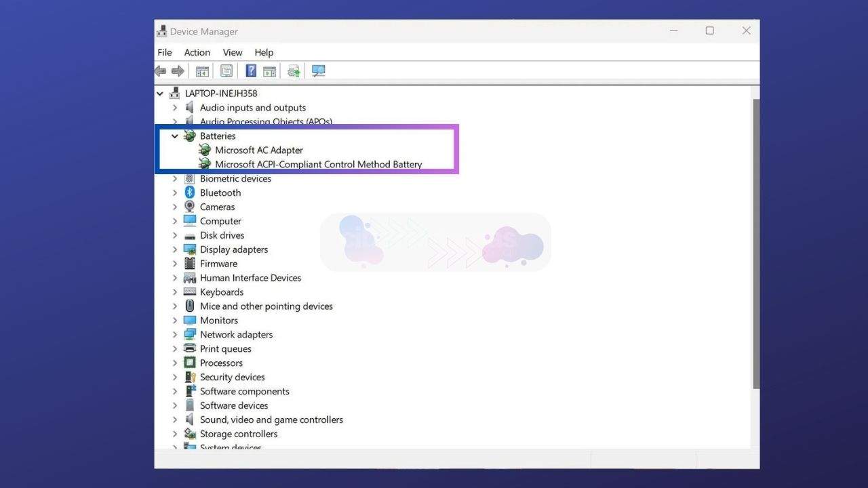868x488 pixels.
Task: Click the Print queues printer icon
Action: (190, 349)
